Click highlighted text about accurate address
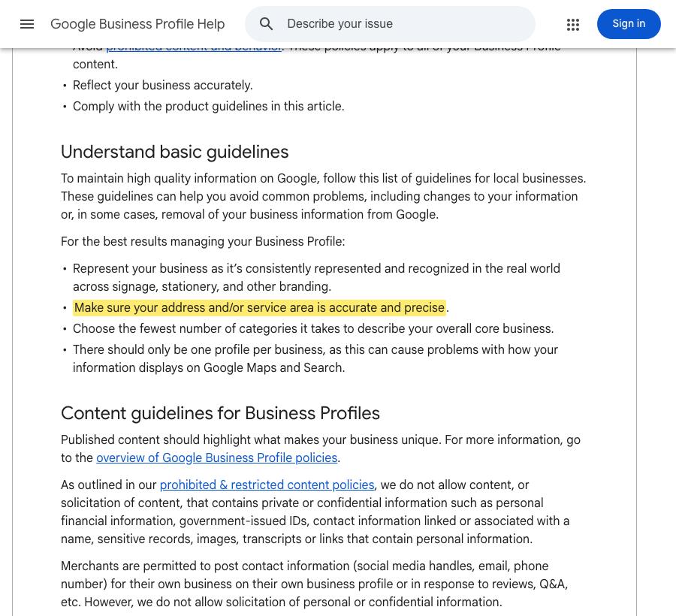676x616 pixels. pyautogui.click(x=260, y=308)
